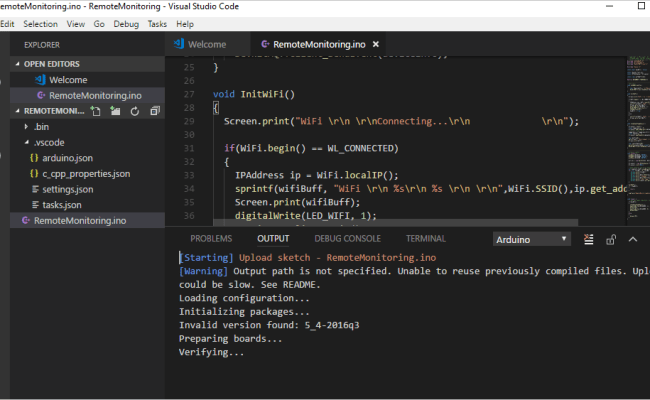Collapse the .vscode folder
This screenshot has width=650, height=400.
click(27, 142)
